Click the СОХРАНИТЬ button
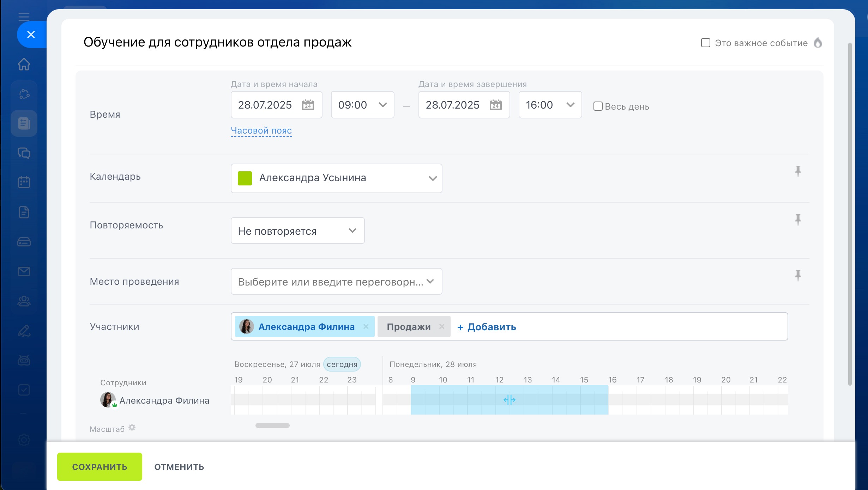Screen dimensions: 868x490 tap(100, 466)
